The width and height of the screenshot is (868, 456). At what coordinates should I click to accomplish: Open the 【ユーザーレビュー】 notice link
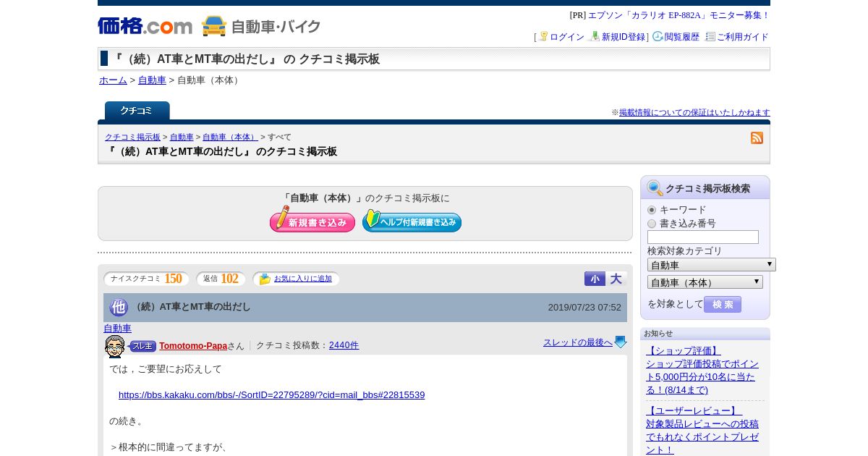pos(702,430)
